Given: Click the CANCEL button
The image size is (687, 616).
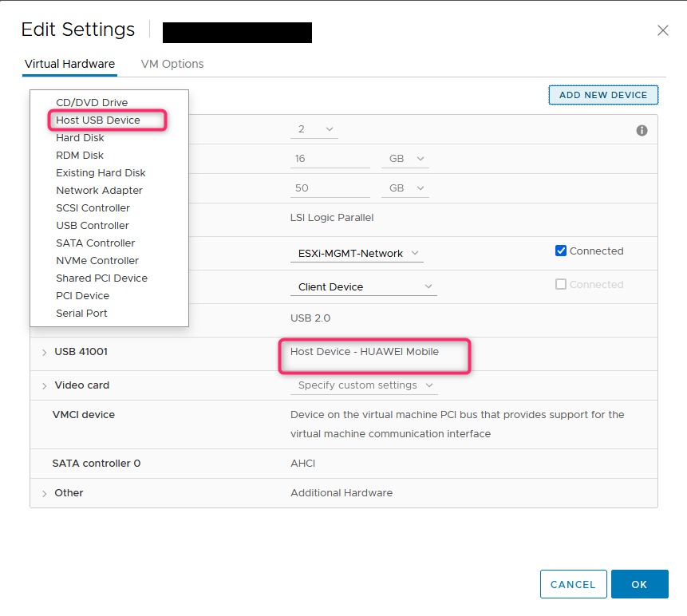Looking at the screenshot, I should tap(573, 584).
